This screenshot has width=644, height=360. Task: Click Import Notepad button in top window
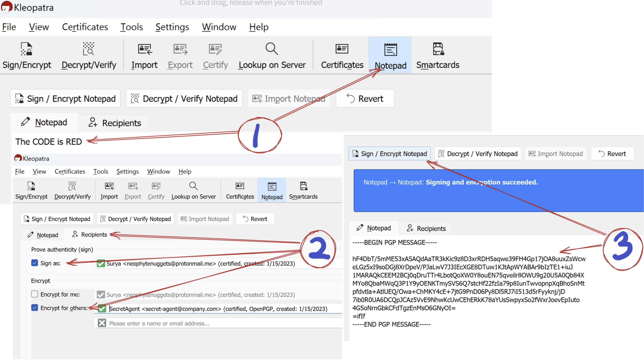click(x=289, y=99)
